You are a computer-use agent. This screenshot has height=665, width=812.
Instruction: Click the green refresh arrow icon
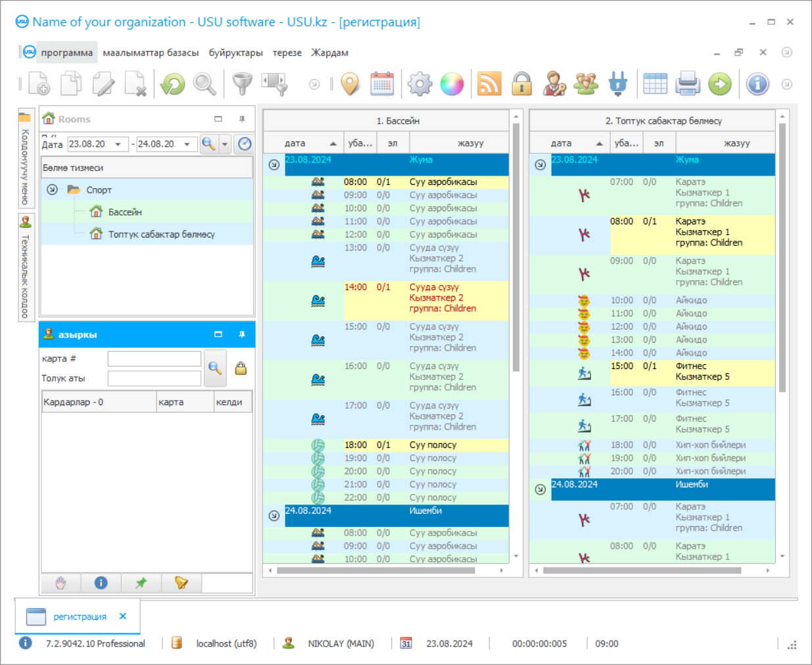tap(173, 84)
